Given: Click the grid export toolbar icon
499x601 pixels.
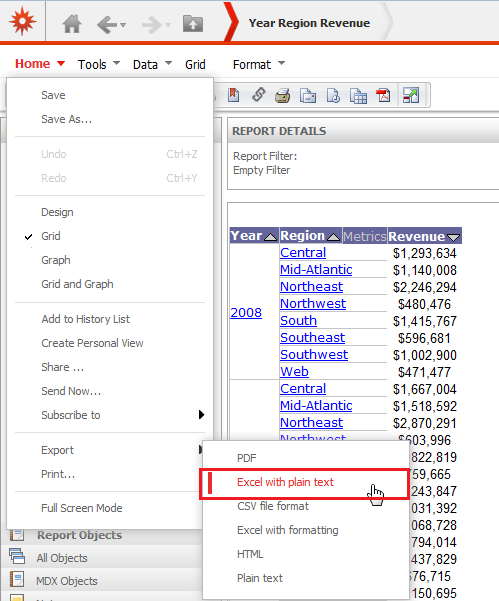Looking at the screenshot, I should point(358,96).
